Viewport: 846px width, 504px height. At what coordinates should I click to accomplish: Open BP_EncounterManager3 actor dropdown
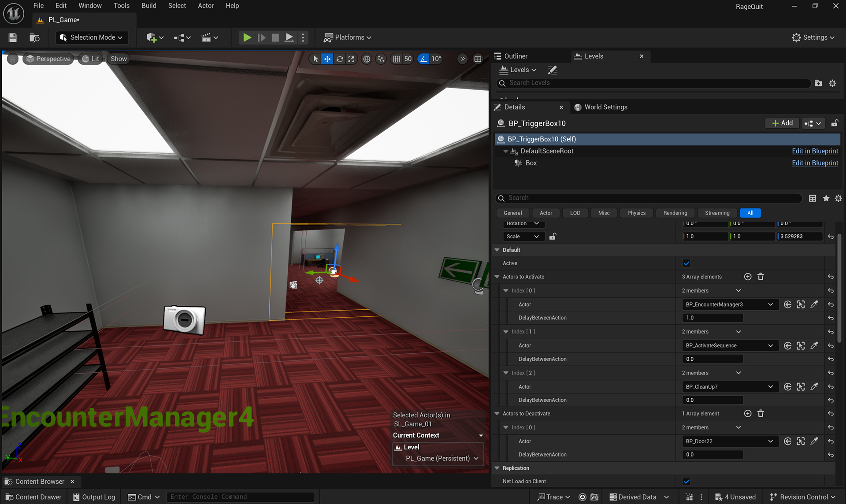pos(730,304)
